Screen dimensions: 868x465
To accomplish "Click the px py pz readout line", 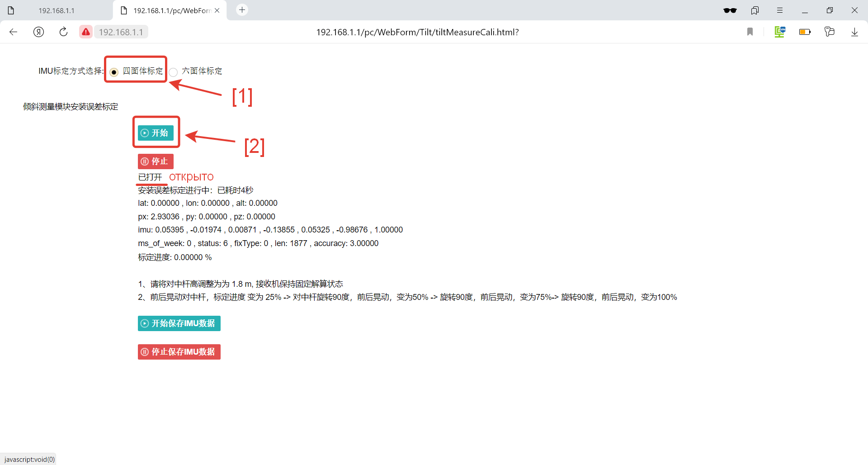I will [x=207, y=217].
